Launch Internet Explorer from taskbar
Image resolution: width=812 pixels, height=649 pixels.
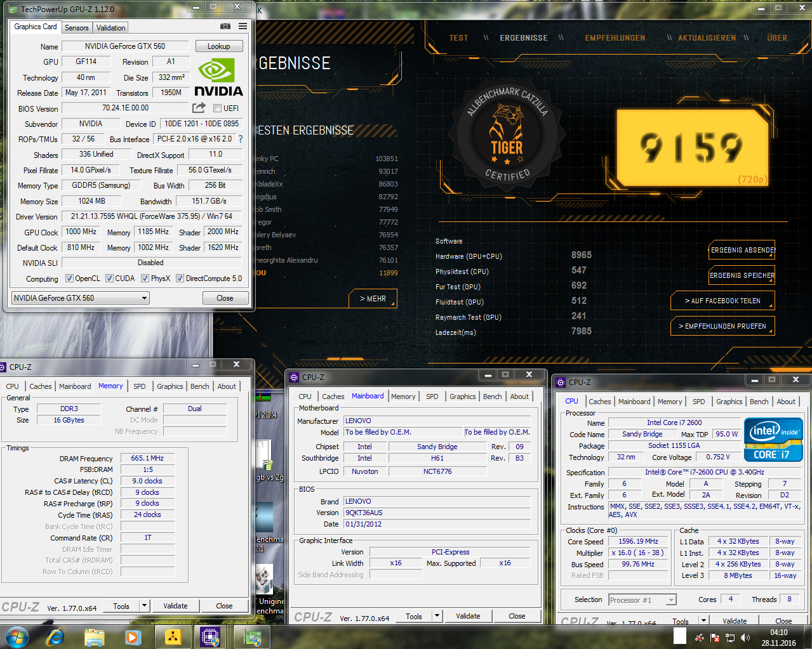coord(56,637)
